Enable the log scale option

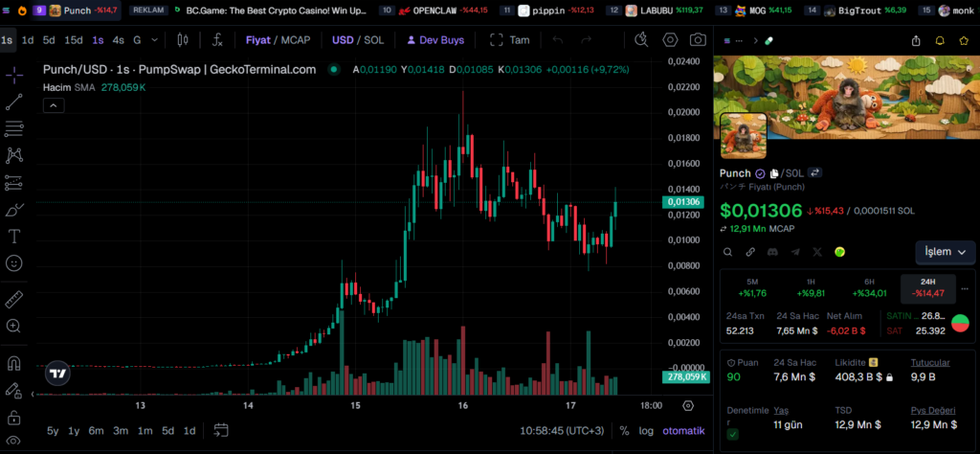tap(647, 430)
